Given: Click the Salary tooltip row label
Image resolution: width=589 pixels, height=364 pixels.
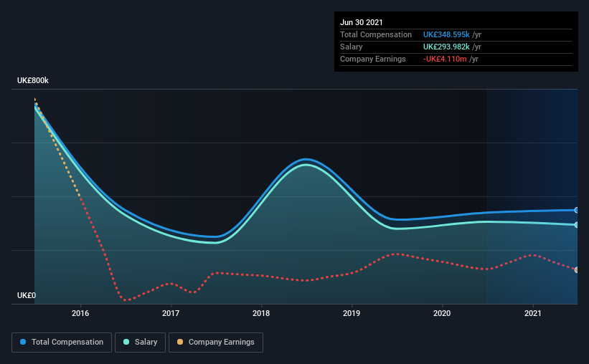Looking at the screenshot, I should point(352,47).
